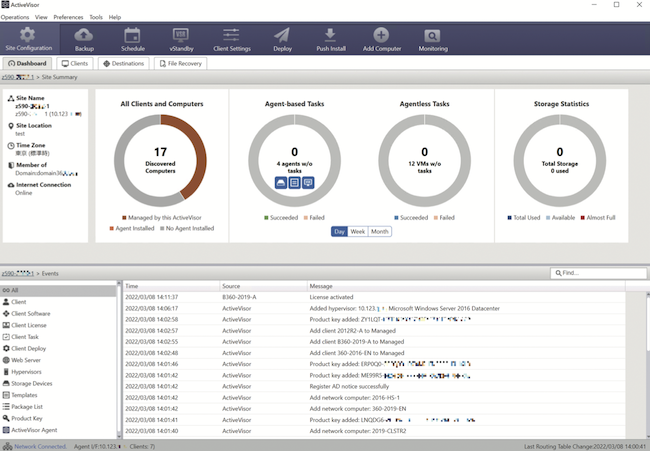Switch chart range to Month
The width and height of the screenshot is (650, 451).
pyautogui.click(x=380, y=231)
